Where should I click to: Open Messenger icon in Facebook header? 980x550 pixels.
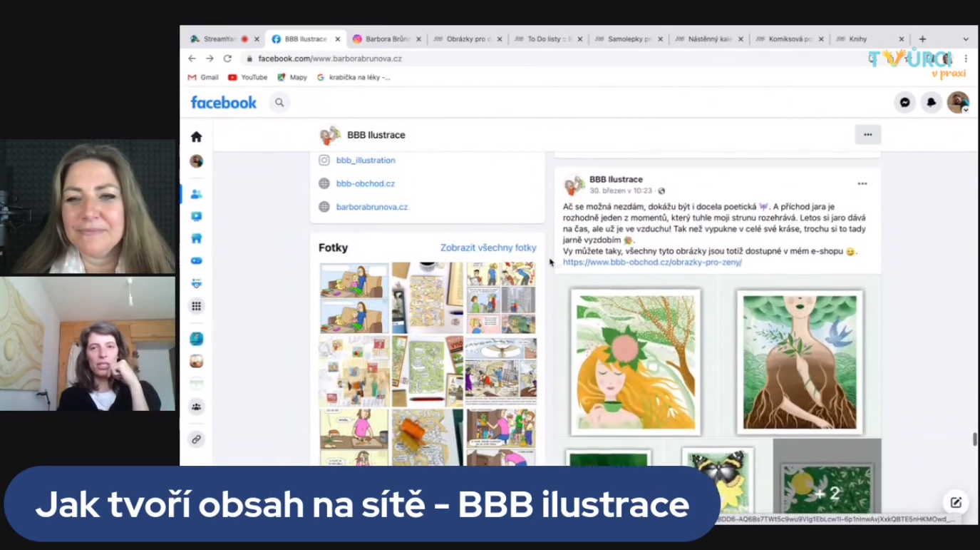904,103
